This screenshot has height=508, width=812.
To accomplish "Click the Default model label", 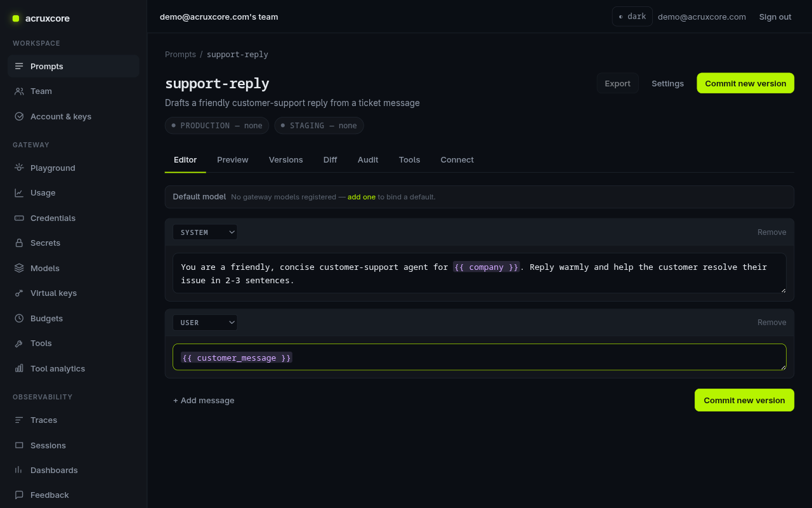I will coord(199,197).
